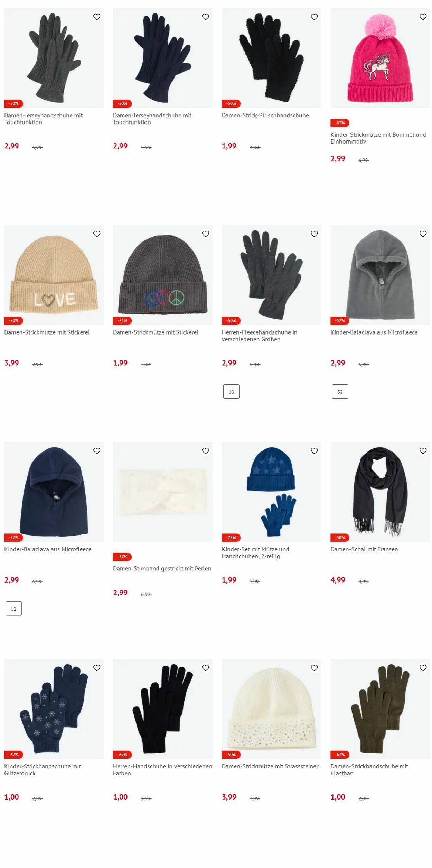Select size 10 for Herren-Fleecehandschuhe
The image size is (432, 868).
[x=231, y=392]
